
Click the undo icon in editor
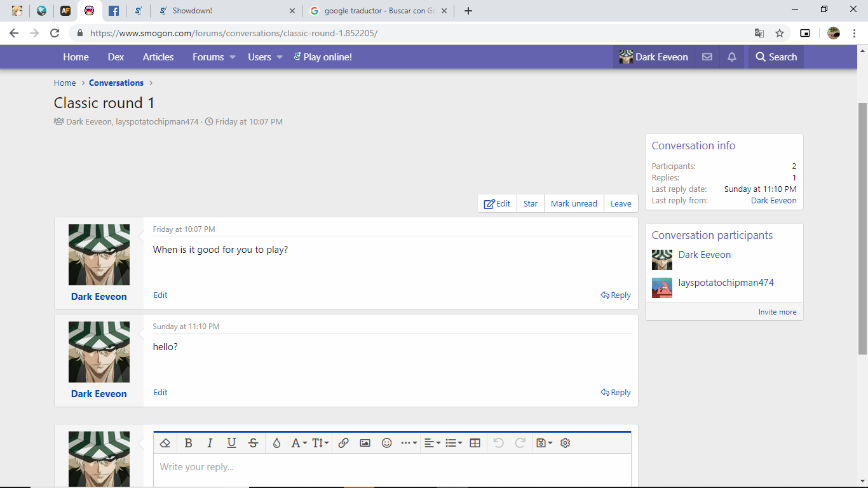(498, 443)
